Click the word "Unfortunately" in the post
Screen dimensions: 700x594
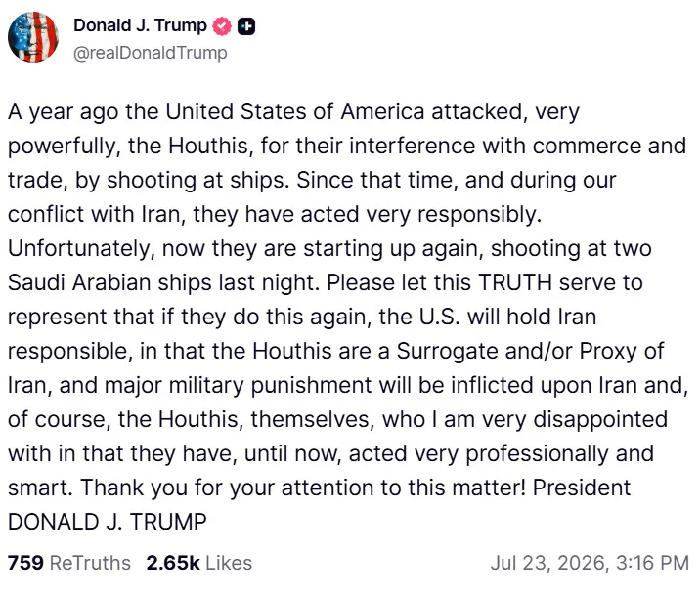[x=81, y=248]
